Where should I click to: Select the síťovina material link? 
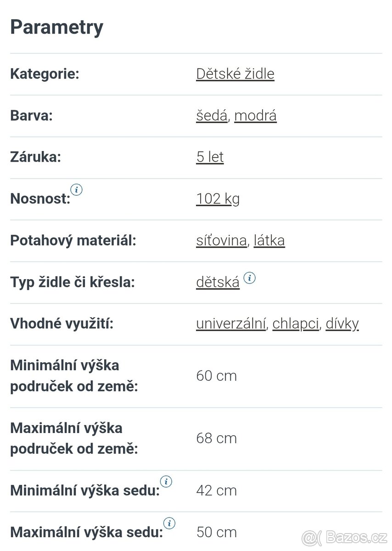pyautogui.click(x=221, y=240)
